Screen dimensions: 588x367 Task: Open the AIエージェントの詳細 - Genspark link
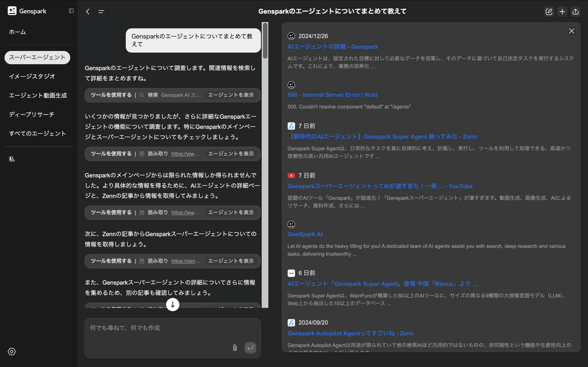pos(333,47)
